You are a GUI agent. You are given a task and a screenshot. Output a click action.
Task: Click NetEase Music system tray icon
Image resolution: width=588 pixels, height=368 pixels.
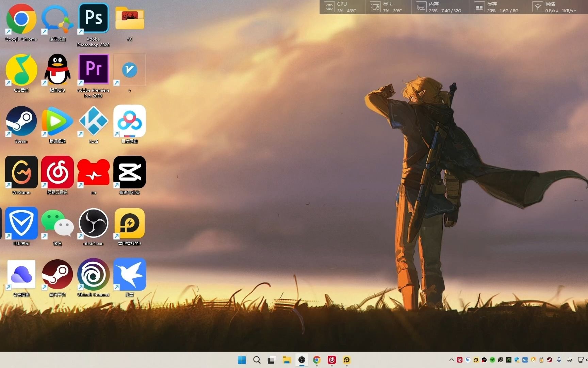click(460, 360)
